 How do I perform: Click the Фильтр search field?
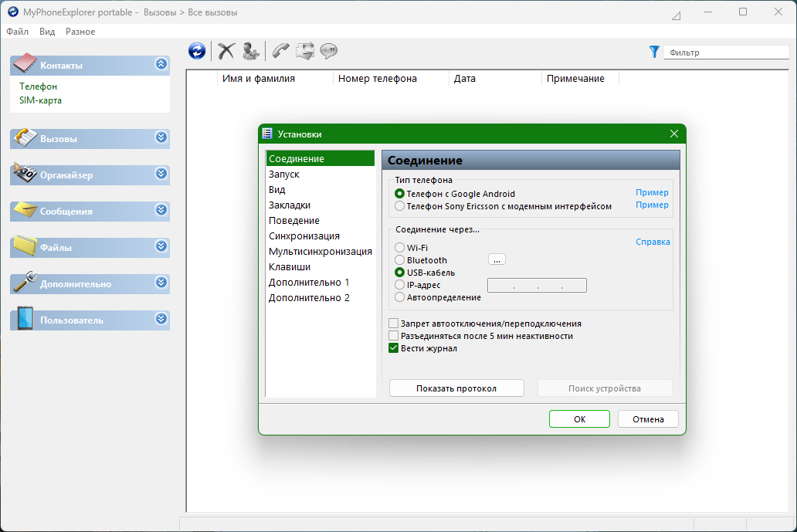tap(727, 53)
